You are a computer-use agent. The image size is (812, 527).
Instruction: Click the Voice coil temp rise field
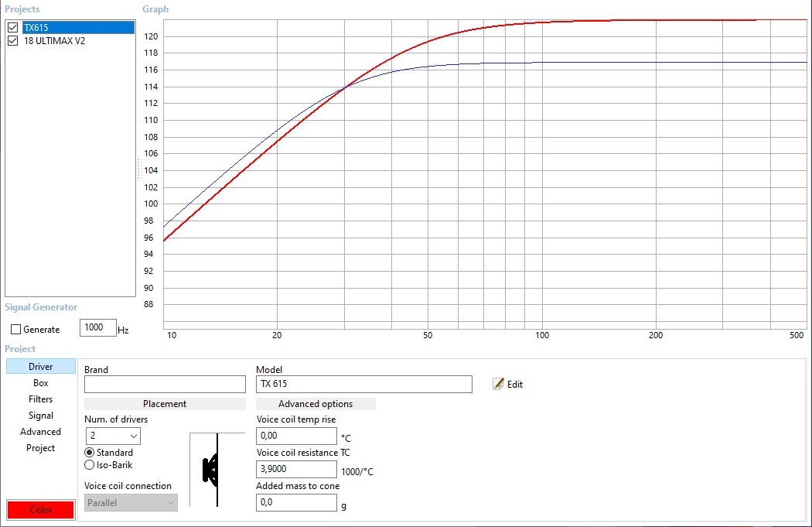point(296,436)
